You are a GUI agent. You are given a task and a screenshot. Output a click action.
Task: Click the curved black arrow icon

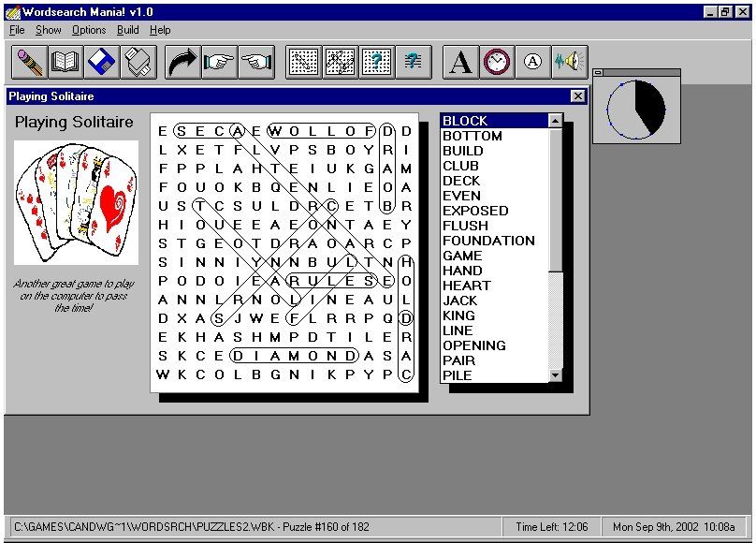point(183,62)
